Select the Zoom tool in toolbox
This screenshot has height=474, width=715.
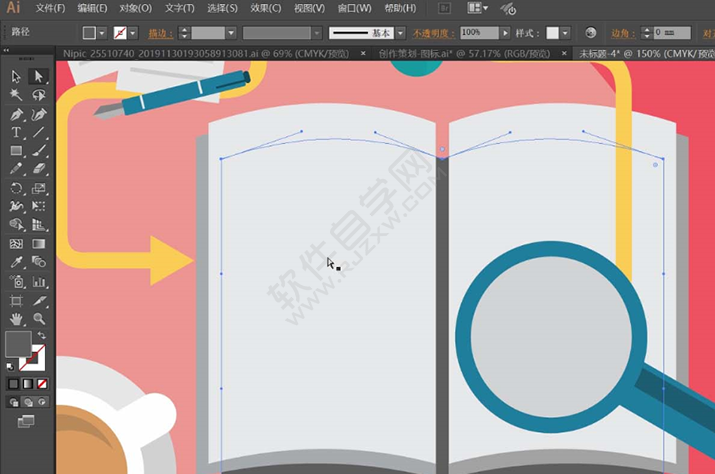click(x=39, y=319)
